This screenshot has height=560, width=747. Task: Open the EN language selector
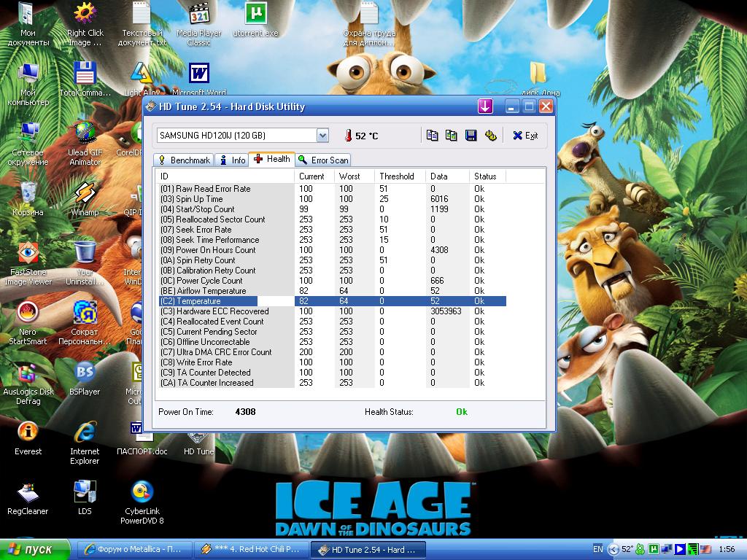pos(597,549)
